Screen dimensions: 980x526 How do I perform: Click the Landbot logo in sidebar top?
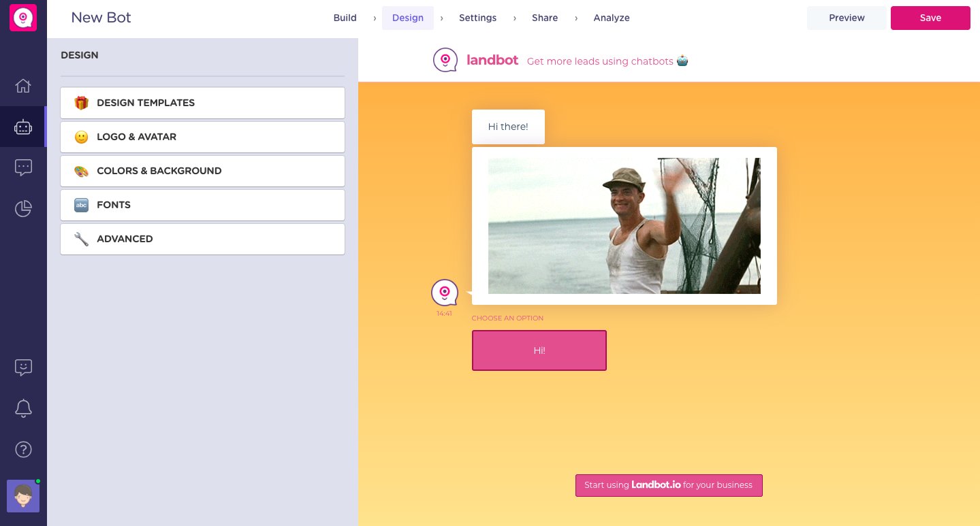click(x=23, y=18)
